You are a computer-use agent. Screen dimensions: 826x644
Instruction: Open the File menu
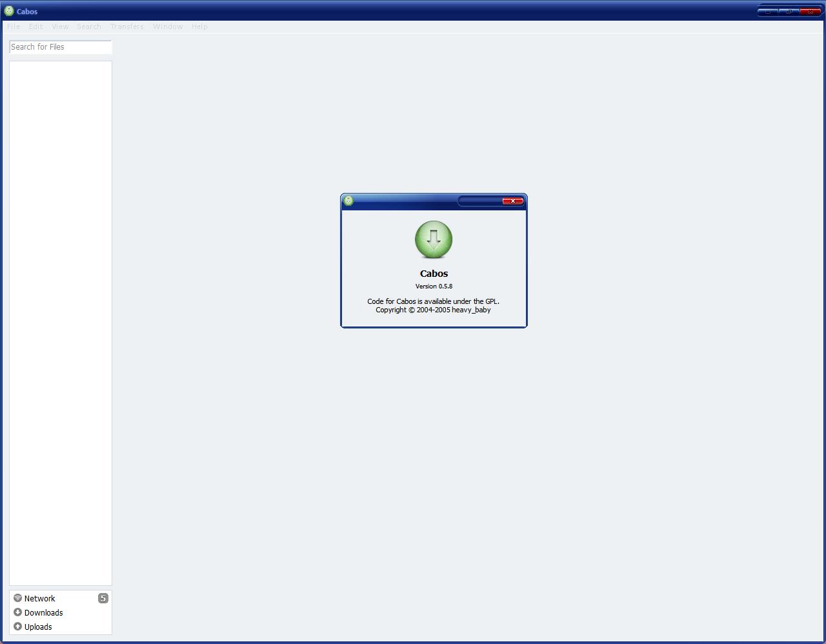coord(14,26)
